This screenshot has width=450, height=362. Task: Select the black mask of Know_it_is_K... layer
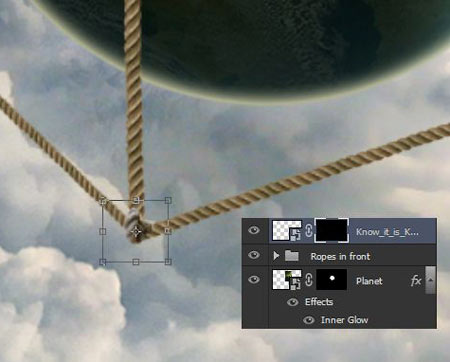click(332, 230)
